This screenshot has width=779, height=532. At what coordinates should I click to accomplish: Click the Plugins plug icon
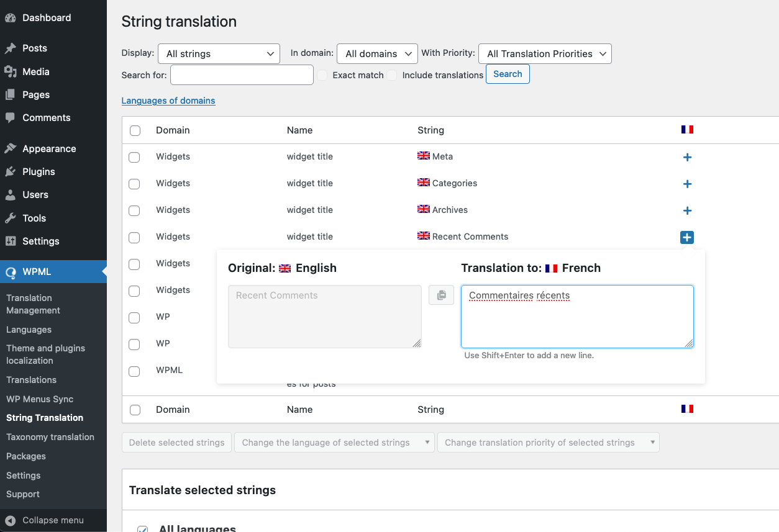(x=11, y=172)
